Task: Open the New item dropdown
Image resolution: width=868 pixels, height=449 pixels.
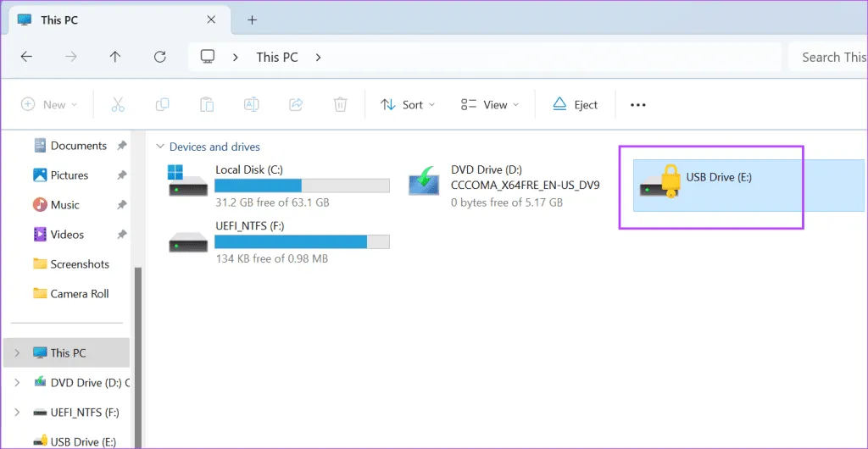Action: coord(49,105)
